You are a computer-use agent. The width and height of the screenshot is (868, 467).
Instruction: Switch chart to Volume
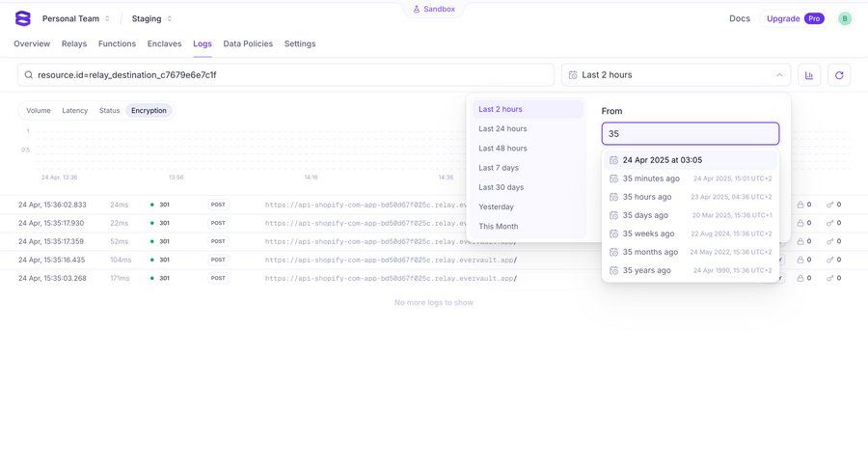pyautogui.click(x=39, y=110)
